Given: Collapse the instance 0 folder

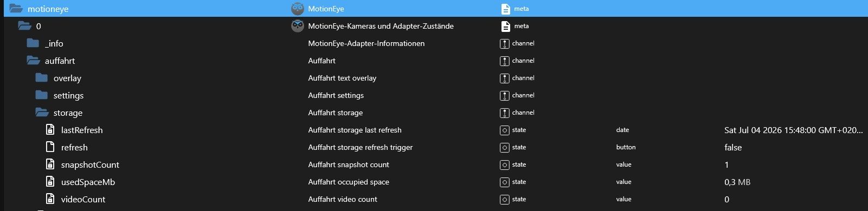Looking at the screenshot, I should pos(24,26).
